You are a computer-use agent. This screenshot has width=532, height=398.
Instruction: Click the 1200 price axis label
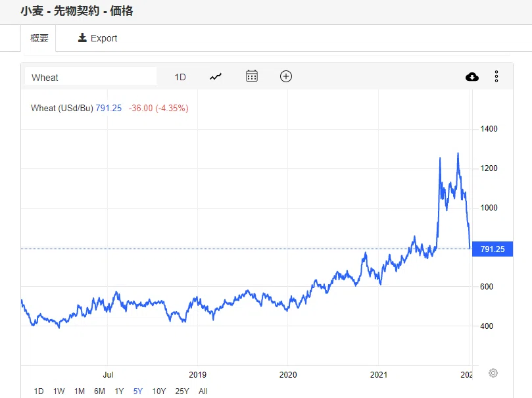coord(489,168)
